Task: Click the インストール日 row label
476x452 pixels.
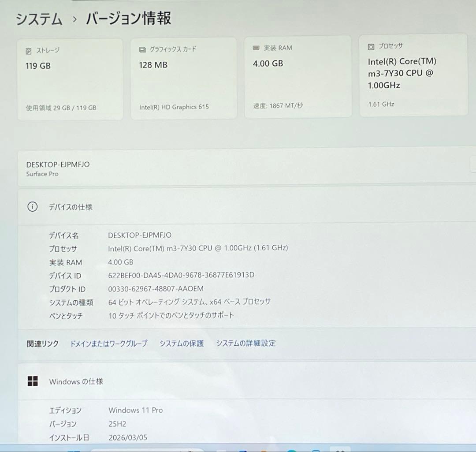Action: (x=69, y=438)
